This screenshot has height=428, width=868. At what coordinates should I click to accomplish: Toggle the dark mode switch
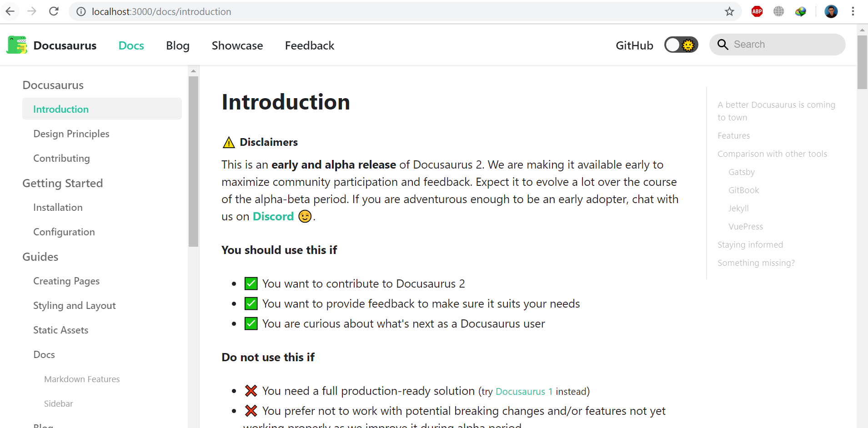click(x=681, y=45)
